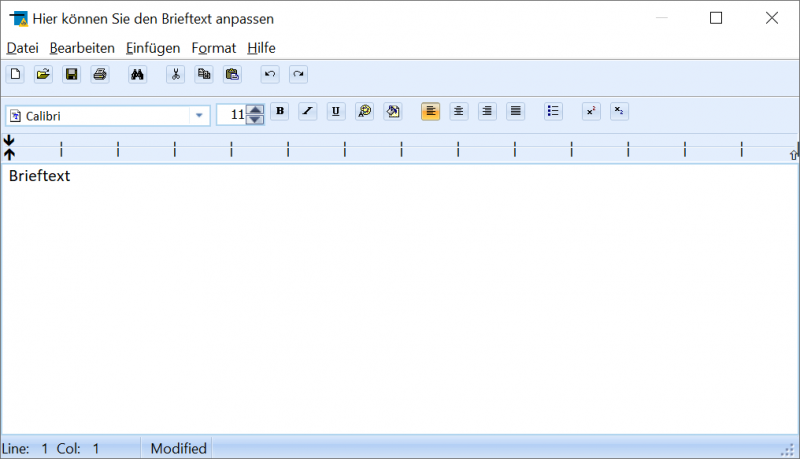Paste from the clipboard with the clipboard icon
Image resolution: width=800 pixels, height=459 pixels.
(232, 74)
